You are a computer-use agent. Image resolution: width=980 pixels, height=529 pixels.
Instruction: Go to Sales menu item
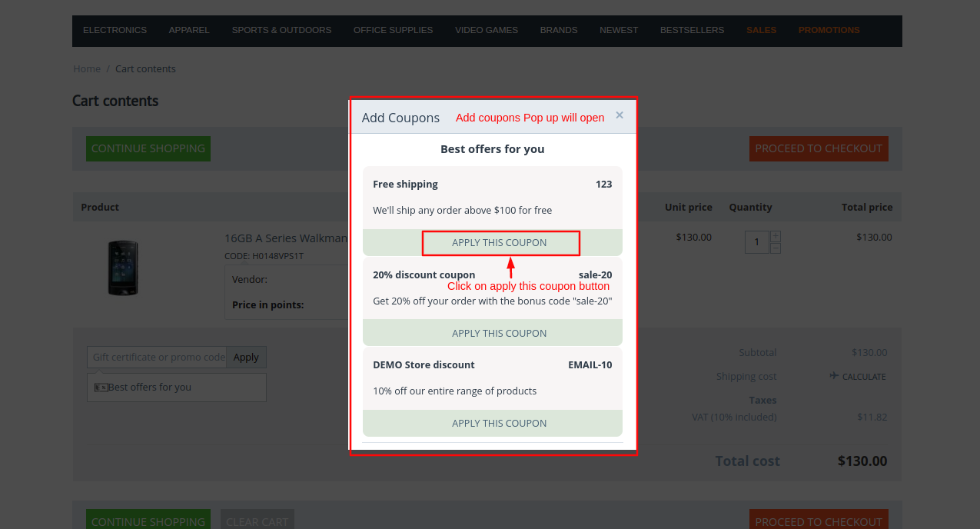pyautogui.click(x=761, y=30)
